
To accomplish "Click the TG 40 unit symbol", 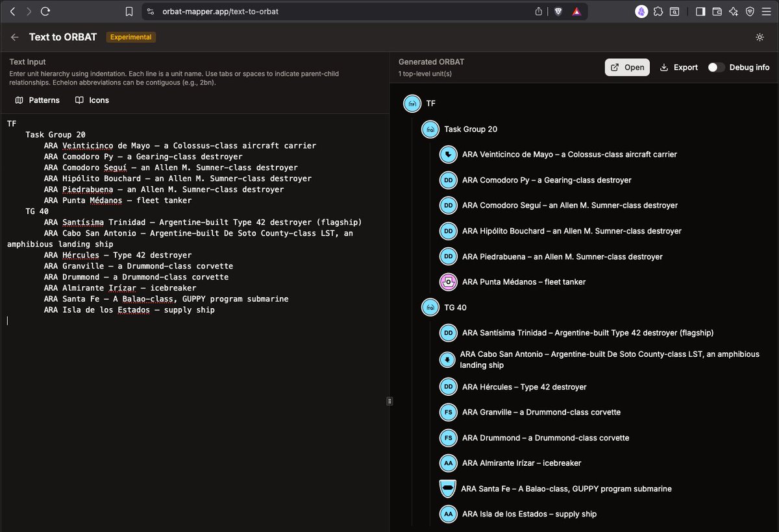I will (430, 308).
